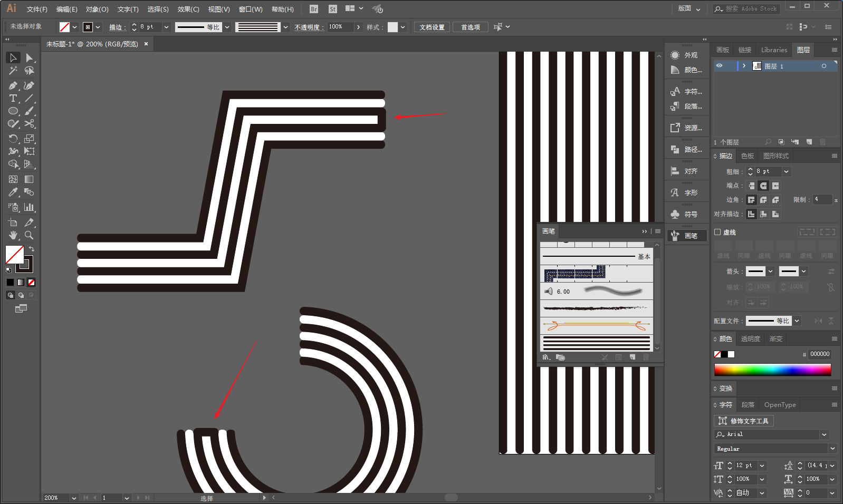Open the 版面 workspace switcher
The height and width of the screenshot is (504, 843).
point(689,8)
